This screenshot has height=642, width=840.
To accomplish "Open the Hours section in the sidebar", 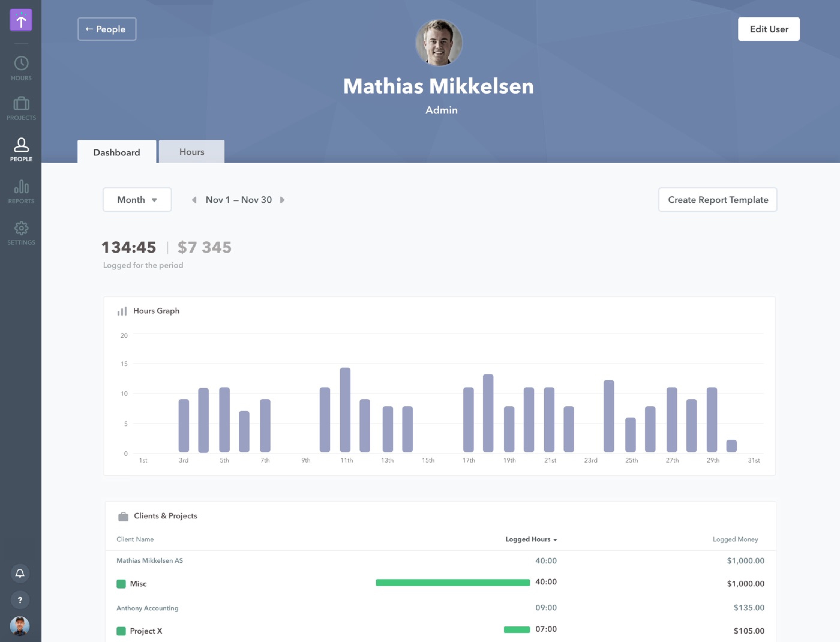I will coord(21,67).
